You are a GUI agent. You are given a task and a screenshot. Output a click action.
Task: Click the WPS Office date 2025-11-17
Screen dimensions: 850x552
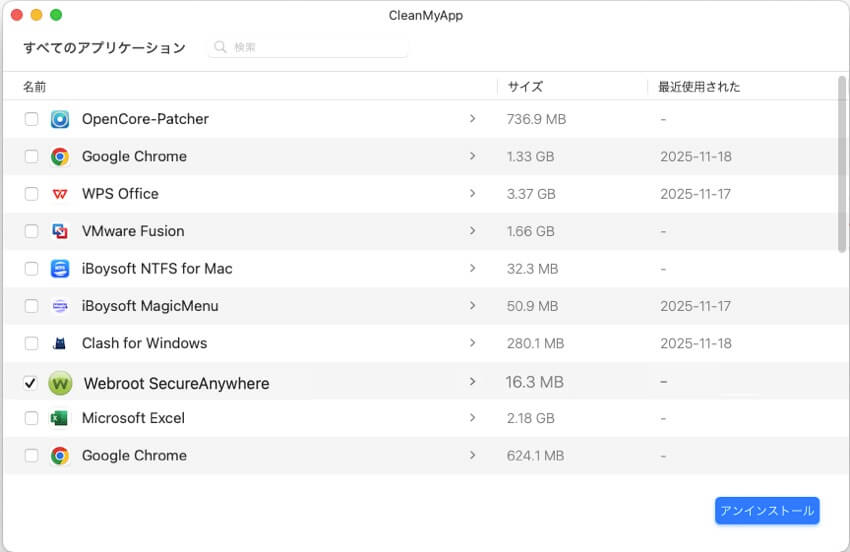(x=696, y=194)
